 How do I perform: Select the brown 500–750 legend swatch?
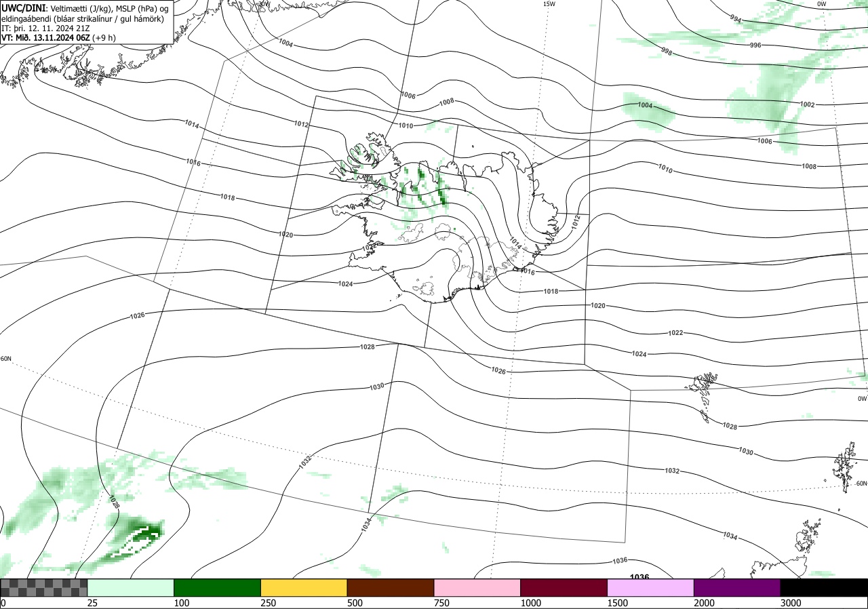391,587
